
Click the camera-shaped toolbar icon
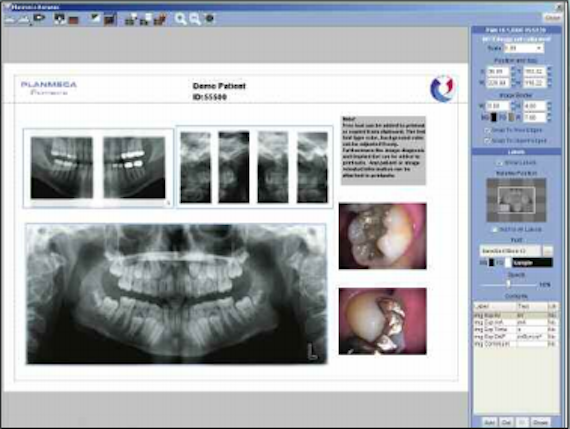tap(39, 18)
